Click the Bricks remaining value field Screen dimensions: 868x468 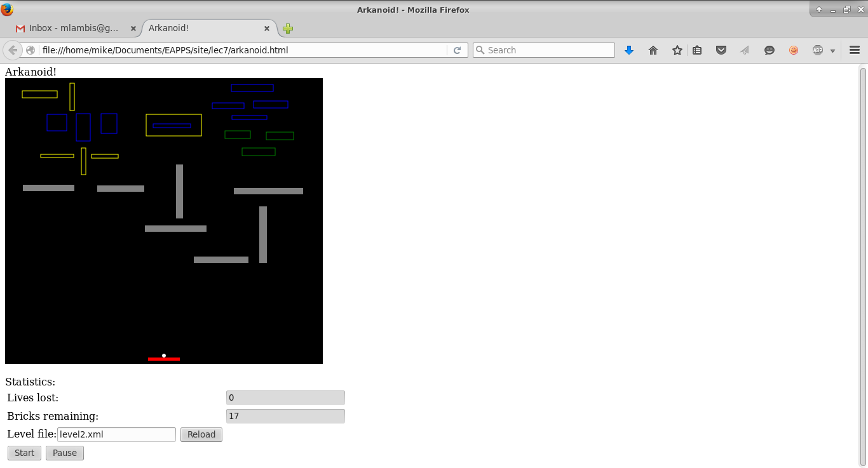click(285, 416)
